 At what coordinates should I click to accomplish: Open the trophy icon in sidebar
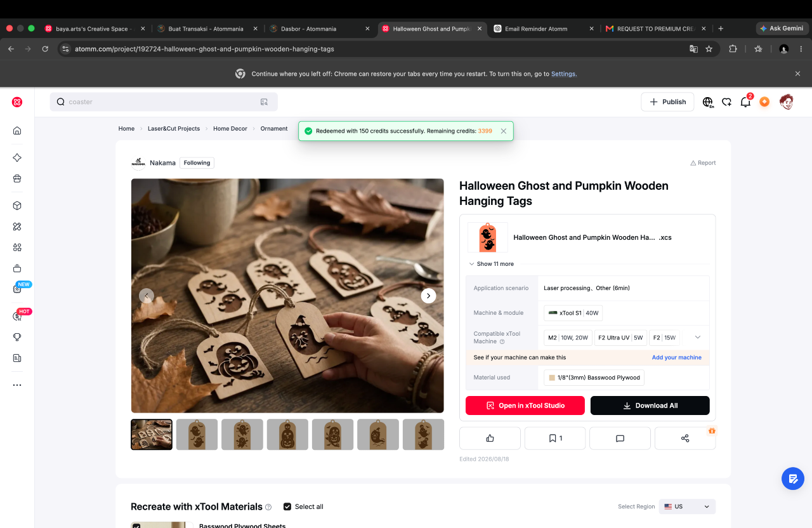pos(17,337)
